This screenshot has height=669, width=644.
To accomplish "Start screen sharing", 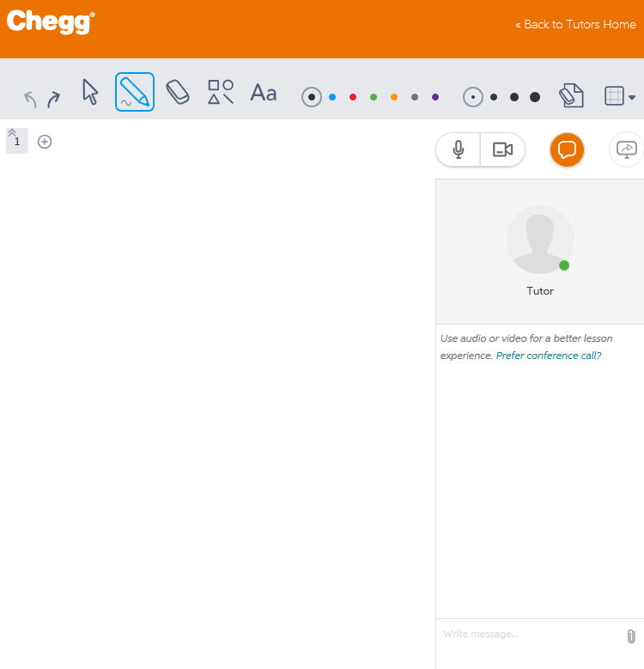I will [x=627, y=149].
